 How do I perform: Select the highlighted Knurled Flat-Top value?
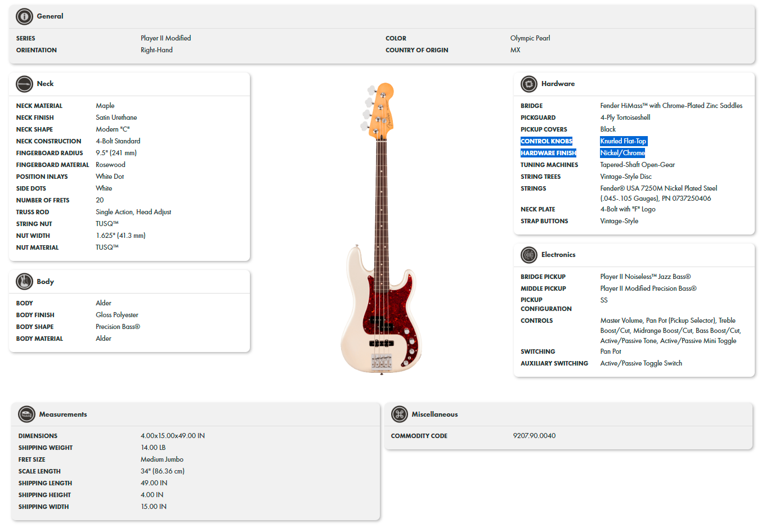tap(623, 141)
